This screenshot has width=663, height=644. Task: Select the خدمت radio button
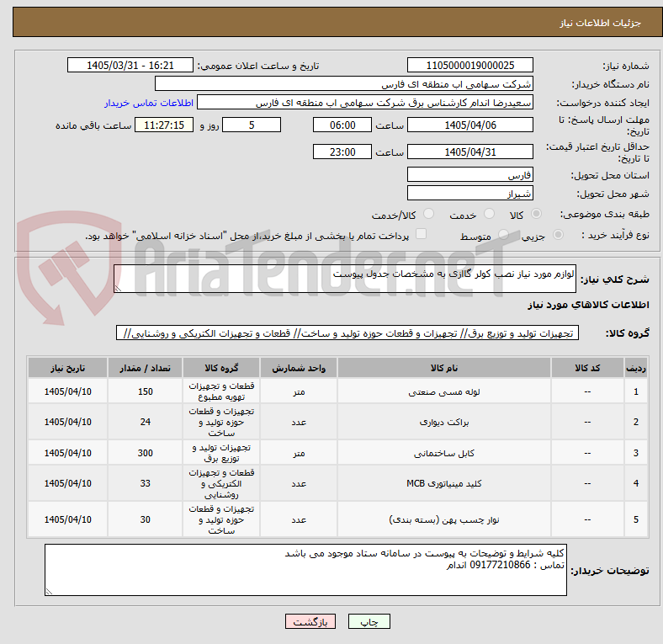489,214
